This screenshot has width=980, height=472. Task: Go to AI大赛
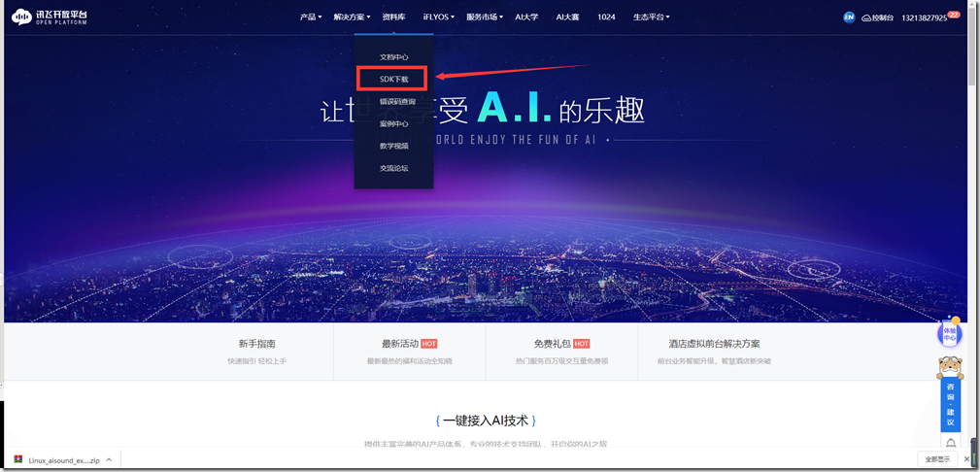click(x=567, y=17)
